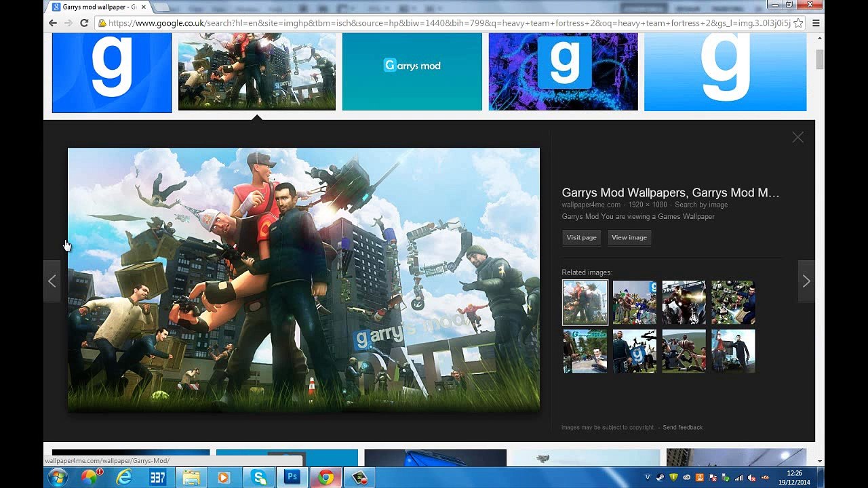Image resolution: width=868 pixels, height=488 pixels.
Task: Open the Search by image link
Action: tap(701, 205)
